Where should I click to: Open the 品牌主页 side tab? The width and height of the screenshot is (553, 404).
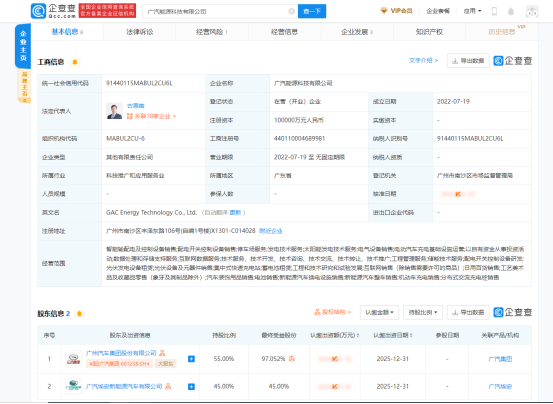coord(24,86)
